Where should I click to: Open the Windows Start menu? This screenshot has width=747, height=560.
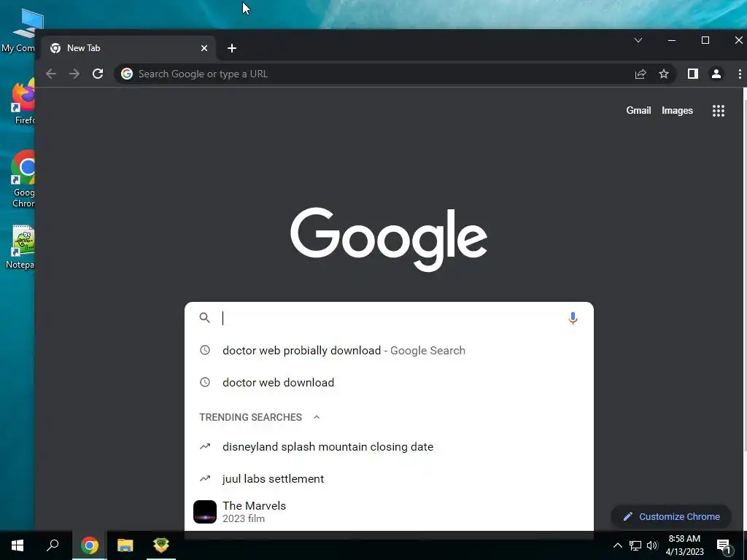(x=18, y=545)
